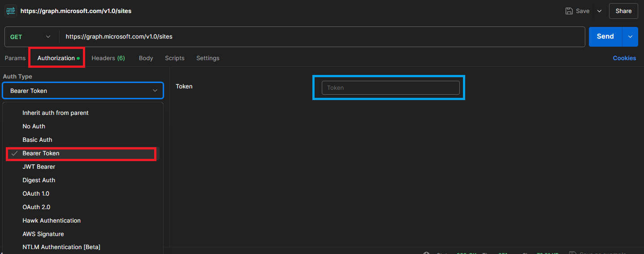Click inside the Token input field
Viewport: 644px width, 254px height.
[390, 88]
